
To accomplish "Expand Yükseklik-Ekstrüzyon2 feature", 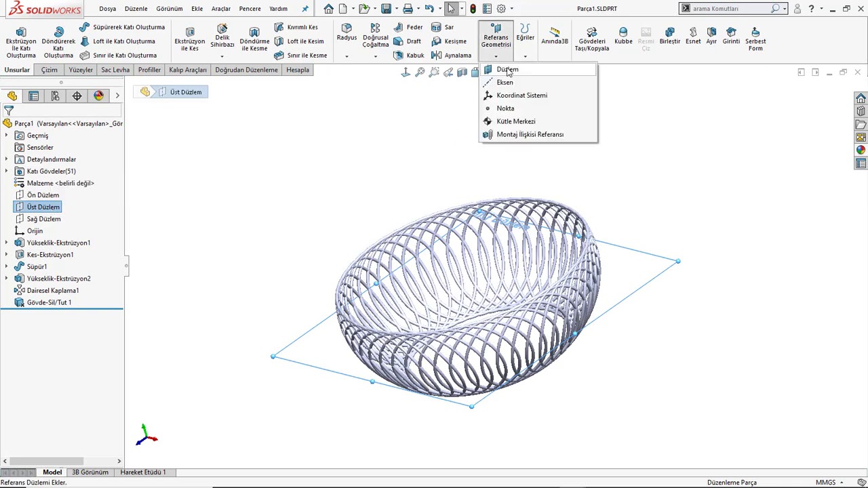I will [x=7, y=279].
